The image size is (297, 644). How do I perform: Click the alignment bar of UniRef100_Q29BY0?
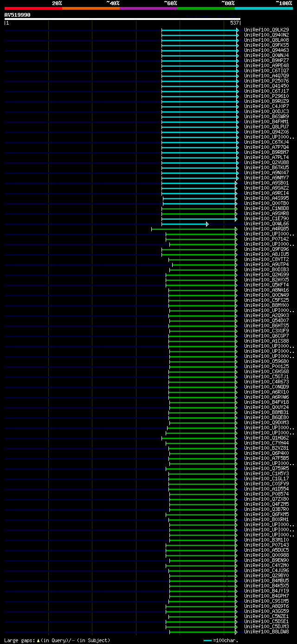click(x=203, y=575)
